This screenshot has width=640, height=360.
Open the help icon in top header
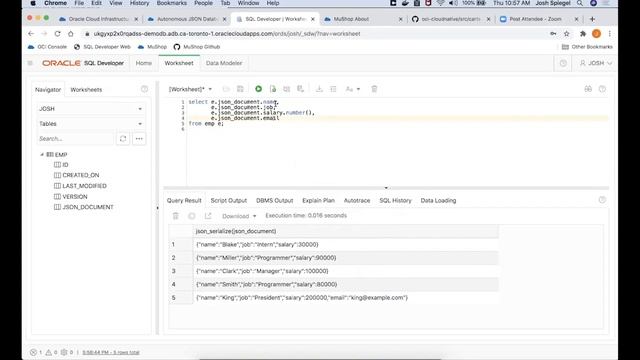(563, 63)
